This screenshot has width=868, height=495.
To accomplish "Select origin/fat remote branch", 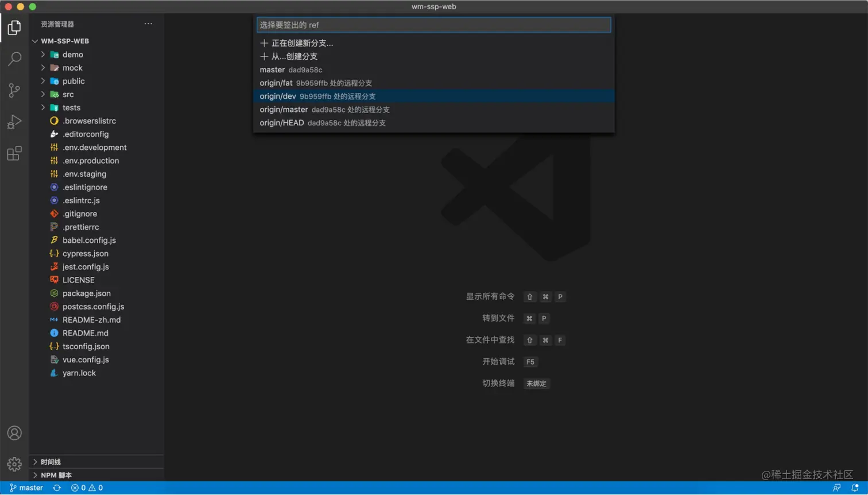I will (434, 83).
